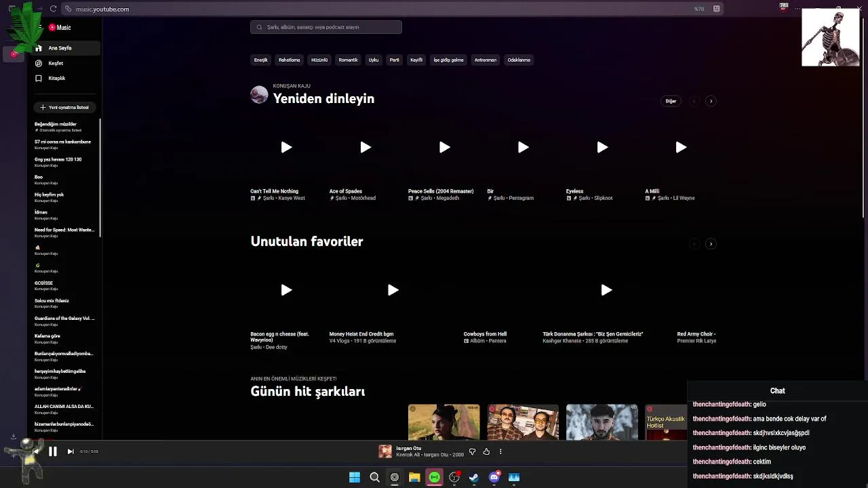
Task: Play Can't Tell Me Nothing
Action: pyautogui.click(x=286, y=147)
